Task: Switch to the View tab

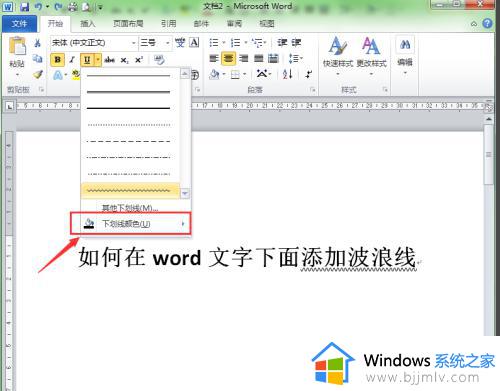Action: click(x=267, y=24)
